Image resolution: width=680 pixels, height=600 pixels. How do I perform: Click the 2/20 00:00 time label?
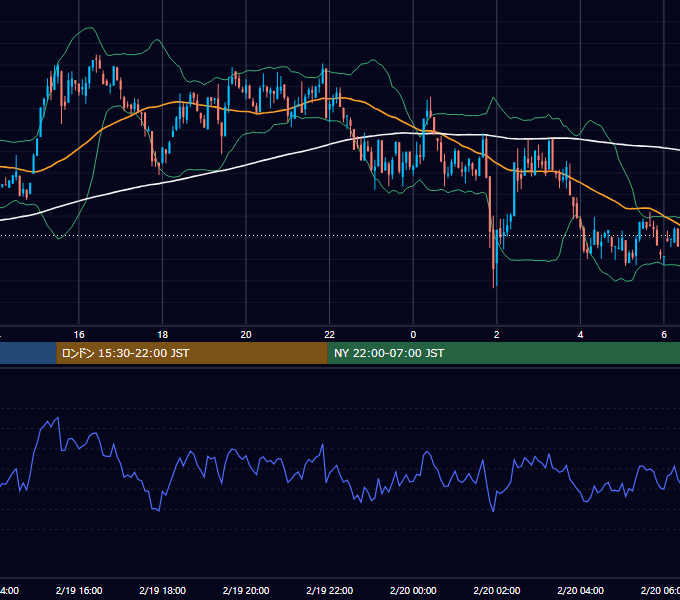pos(413,590)
